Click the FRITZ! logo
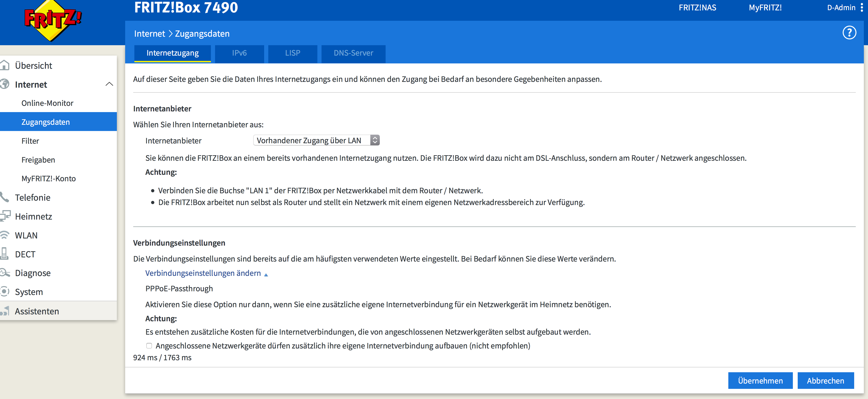The width and height of the screenshot is (868, 399). tap(53, 20)
